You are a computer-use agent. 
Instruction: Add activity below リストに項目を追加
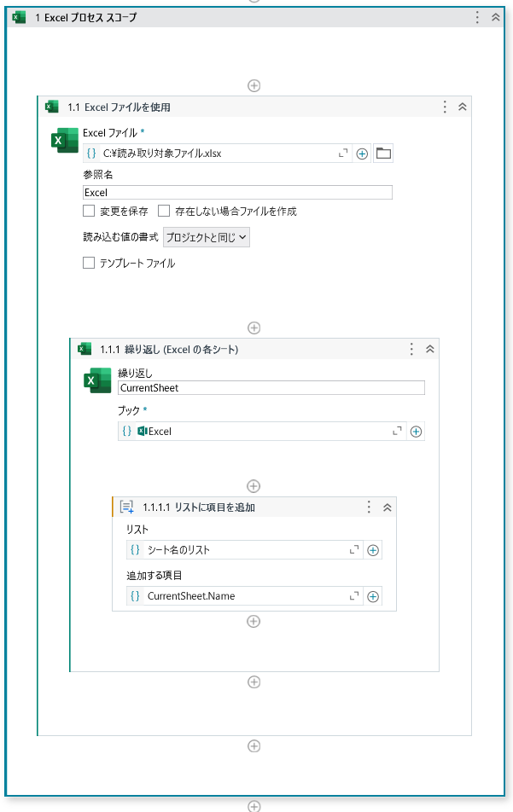(x=254, y=621)
